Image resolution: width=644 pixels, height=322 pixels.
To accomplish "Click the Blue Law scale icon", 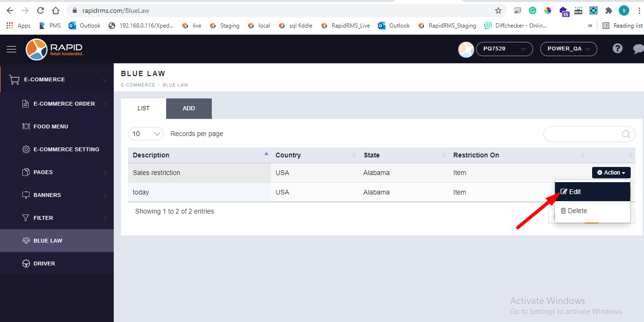I will tap(26, 241).
